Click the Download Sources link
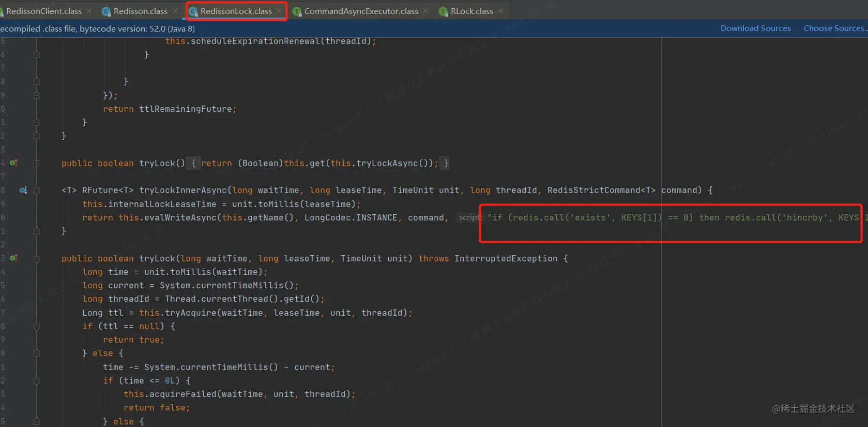This screenshot has width=868, height=427. pos(755,28)
